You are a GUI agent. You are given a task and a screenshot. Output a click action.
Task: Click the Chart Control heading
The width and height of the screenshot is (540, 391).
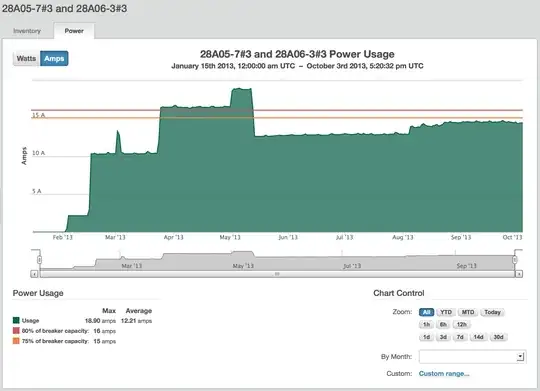point(399,293)
